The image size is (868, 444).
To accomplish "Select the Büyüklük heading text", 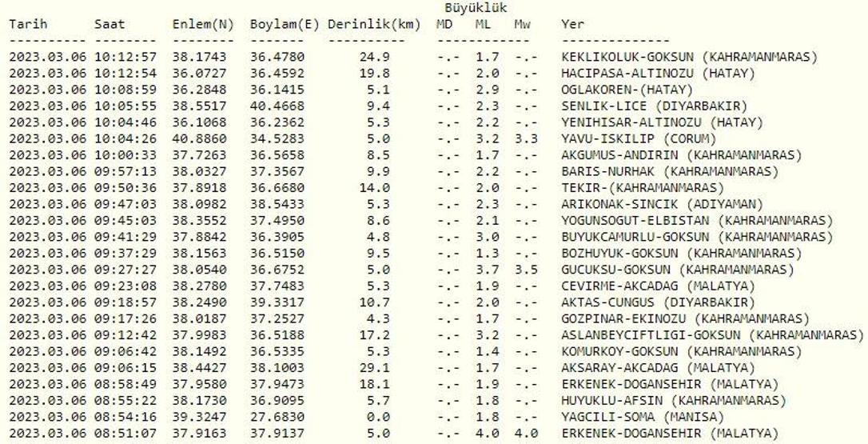I will [476, 8].
